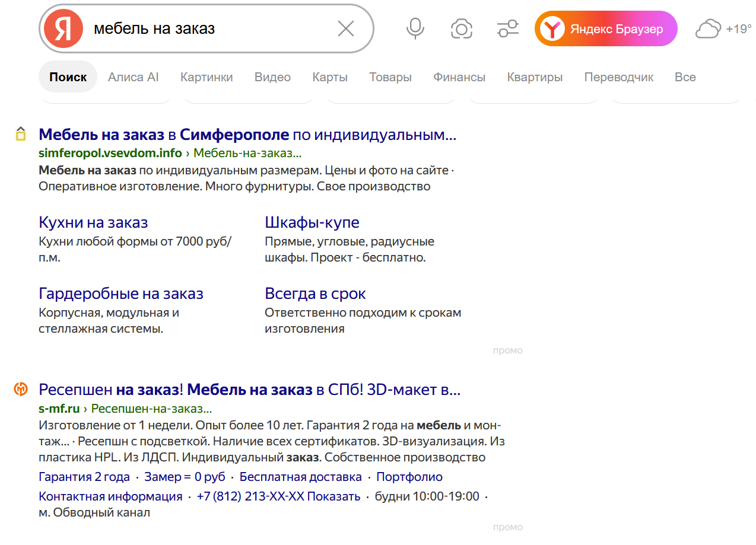The width and height of the screenshot is (756, 545).
Task: Open the Товары tab
Action: tap(390, 77)
